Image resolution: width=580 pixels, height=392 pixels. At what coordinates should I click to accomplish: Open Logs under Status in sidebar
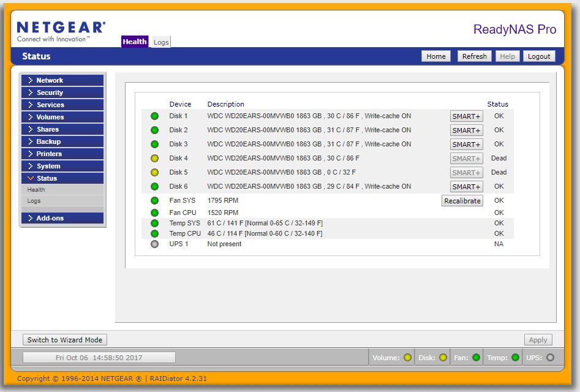coord(34,201)
